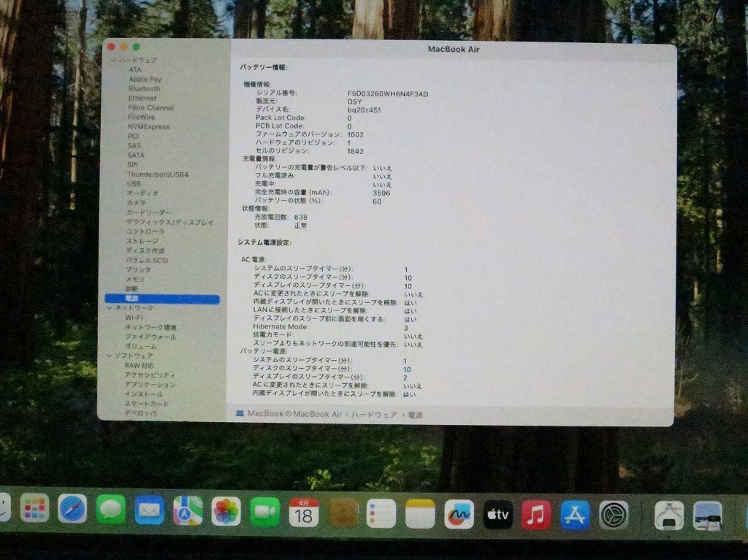Launch the Photos app

coord(226,511)
